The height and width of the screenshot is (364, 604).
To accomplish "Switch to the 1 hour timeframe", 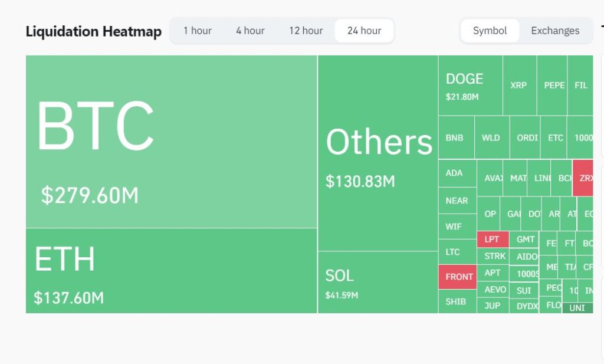I will click(197, 31).
